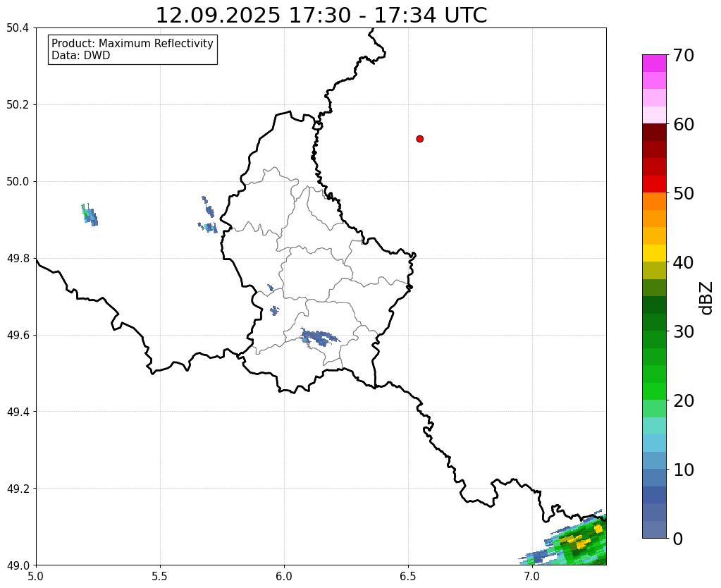Click the colorbar tick label 20
The image size is (721, 588).
[684, 400]
